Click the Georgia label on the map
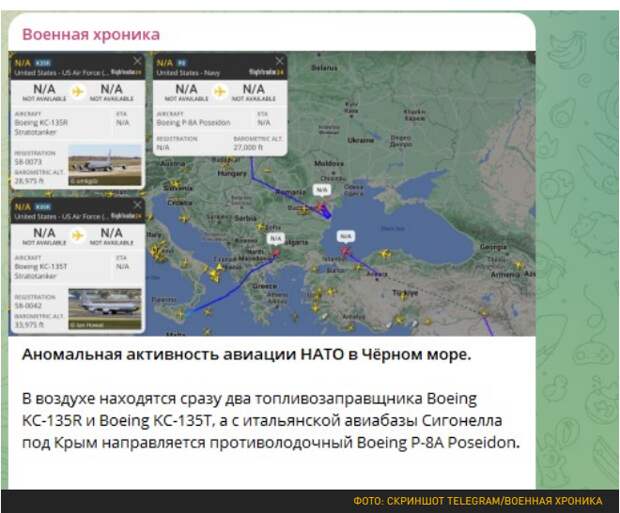 click(493, 247)
